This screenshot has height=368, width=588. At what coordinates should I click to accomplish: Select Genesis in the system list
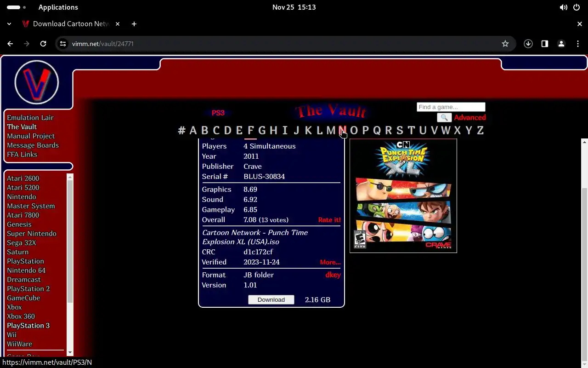[x=19, y=224]
